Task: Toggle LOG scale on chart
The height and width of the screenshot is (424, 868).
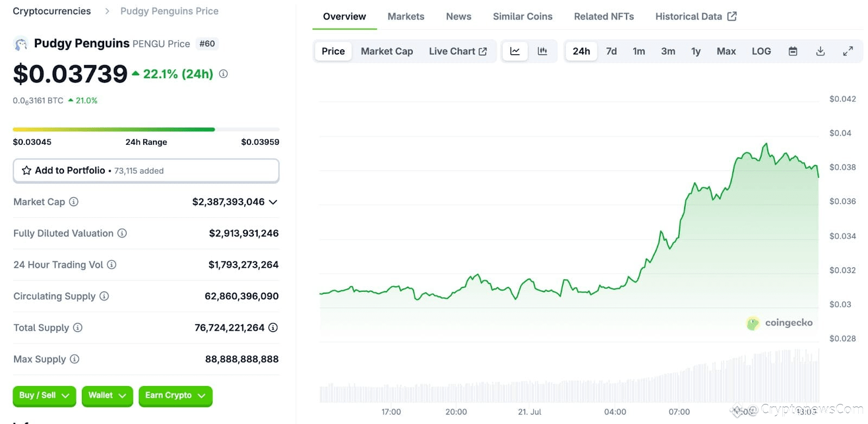Action: [x=761, y=51]
